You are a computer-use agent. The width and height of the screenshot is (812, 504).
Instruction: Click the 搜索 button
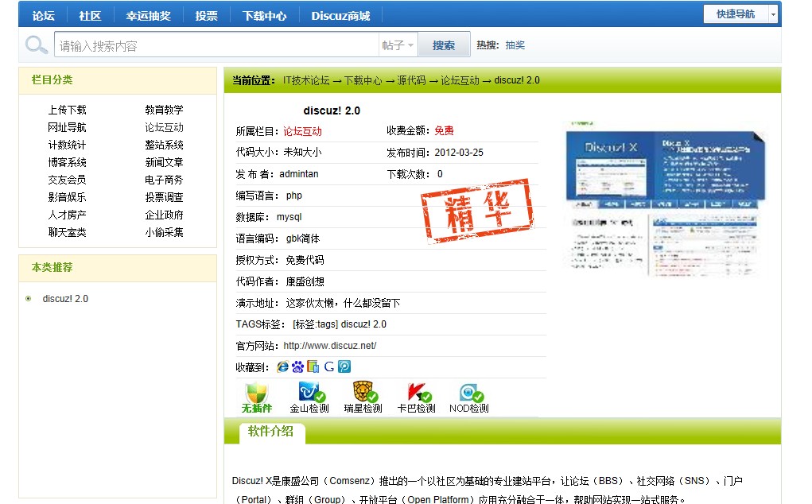coord(444,45)
